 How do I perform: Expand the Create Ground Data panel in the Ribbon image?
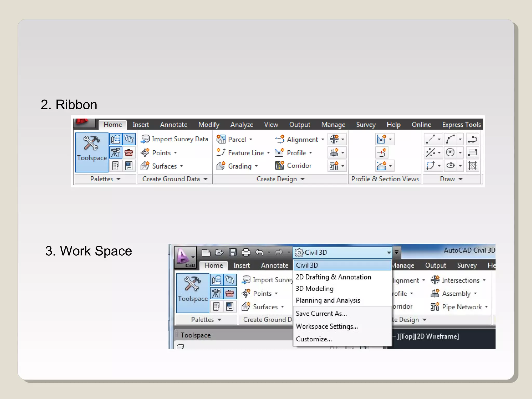tap(175, 179)
